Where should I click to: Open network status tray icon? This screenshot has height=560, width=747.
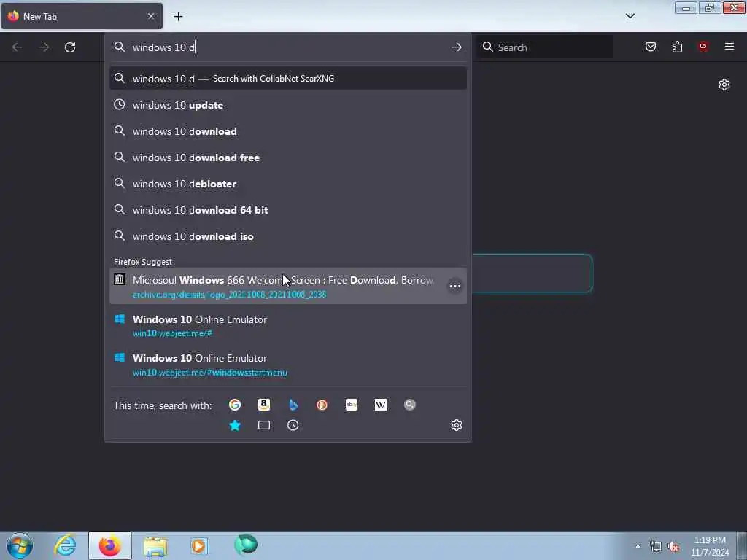[x=656, y=547]
